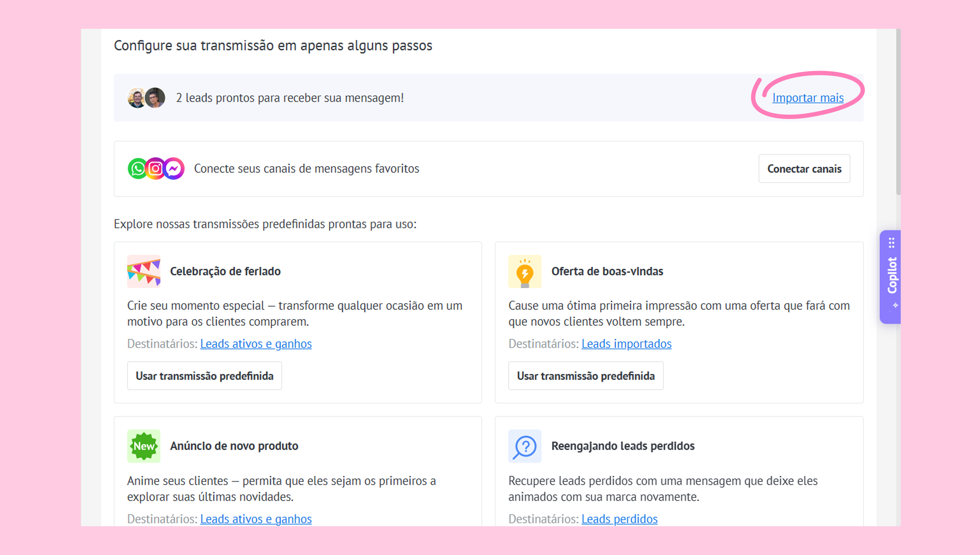
Task: Click the Conectar canais button
Action: coord(804,169)
